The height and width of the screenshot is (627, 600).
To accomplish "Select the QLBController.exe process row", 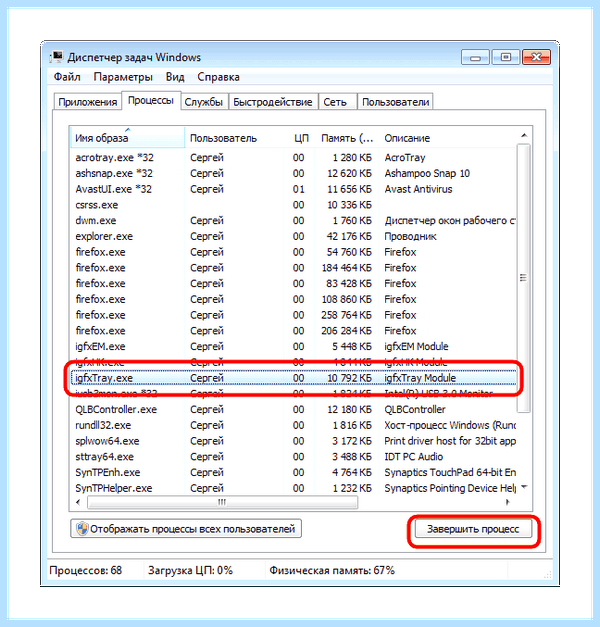I will [293, 409].
